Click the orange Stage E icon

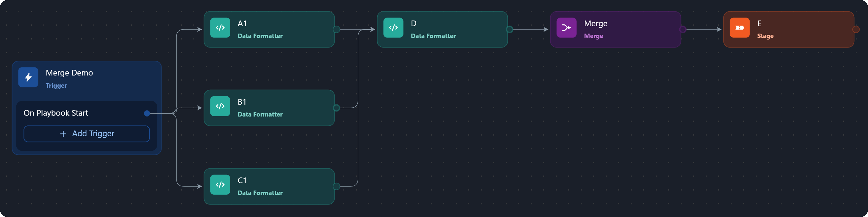[x=740, y=28]
